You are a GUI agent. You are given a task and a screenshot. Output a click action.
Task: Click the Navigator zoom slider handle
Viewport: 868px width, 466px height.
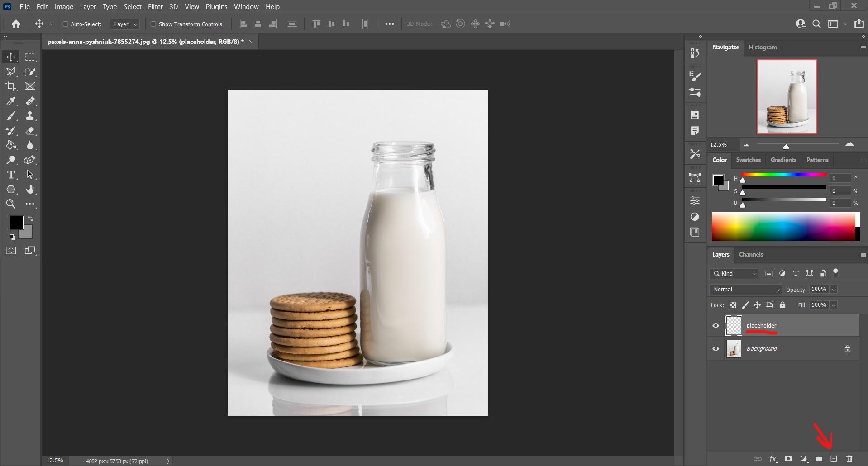[786, 146]
